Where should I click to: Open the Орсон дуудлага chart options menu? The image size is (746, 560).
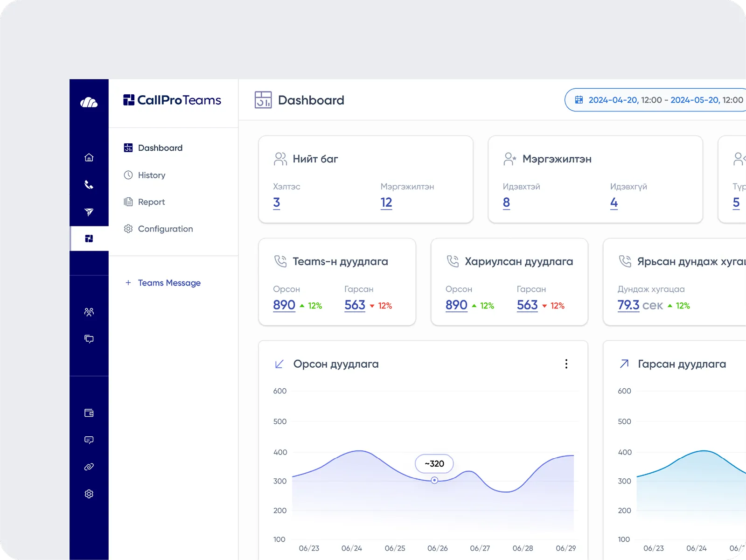click(x=566, y=364)
